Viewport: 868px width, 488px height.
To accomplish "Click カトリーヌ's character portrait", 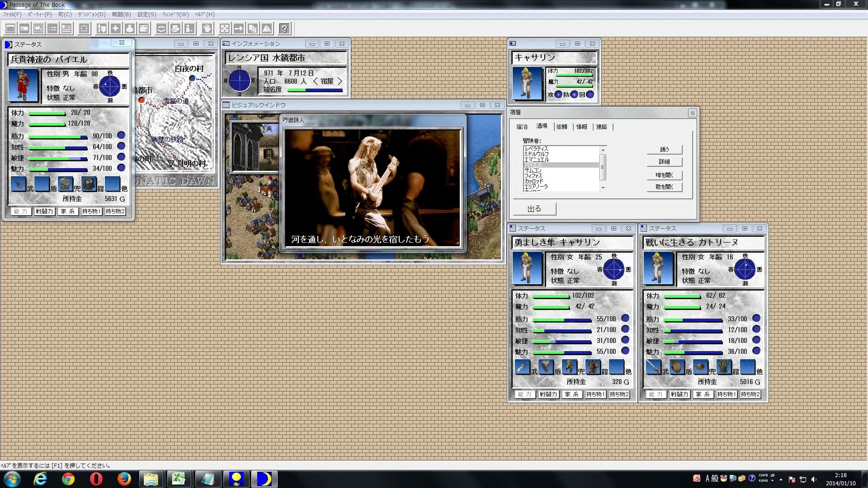I will [658, 268].
